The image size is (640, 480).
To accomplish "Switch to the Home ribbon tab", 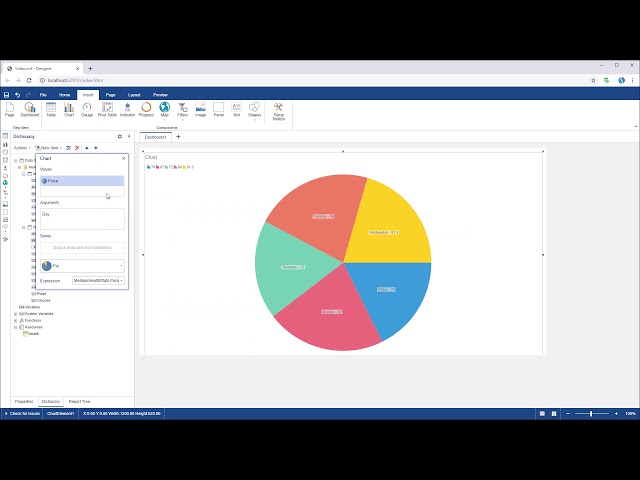I will (x=64, y=95).
